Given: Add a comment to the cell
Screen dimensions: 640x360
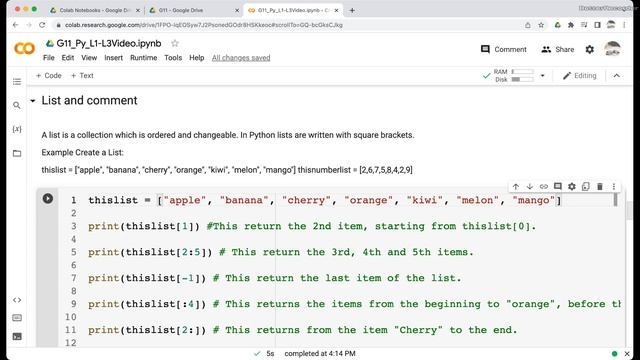Looking at the screenshot, I should tap(558, 187).
